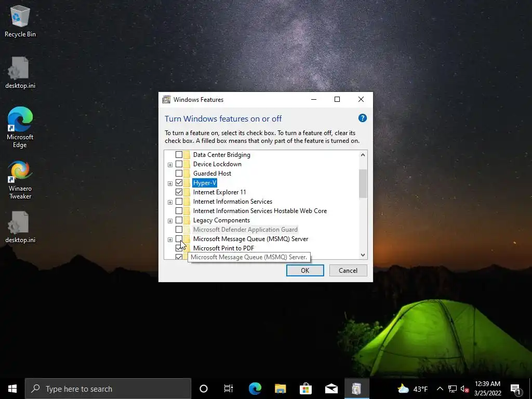Open Microsoft Store from the taskbar
Viewport: 532px width, 399px height.
pos(305,389)
